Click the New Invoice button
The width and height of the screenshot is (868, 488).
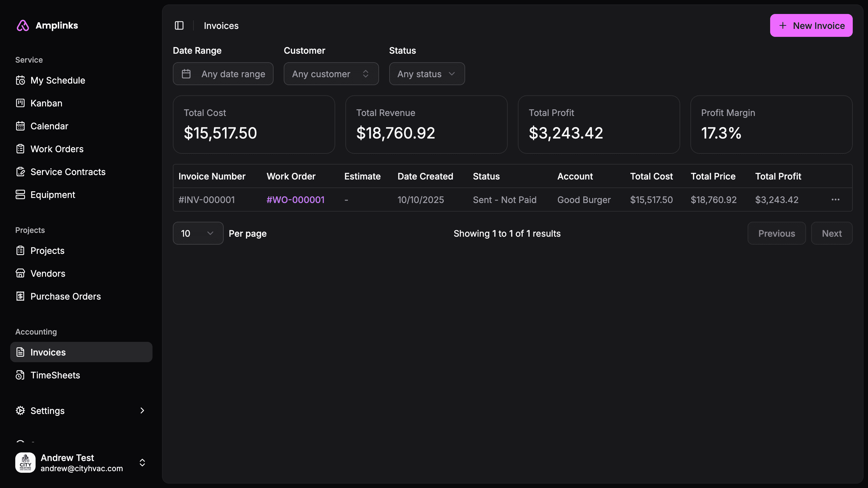(x=811, y=26)
